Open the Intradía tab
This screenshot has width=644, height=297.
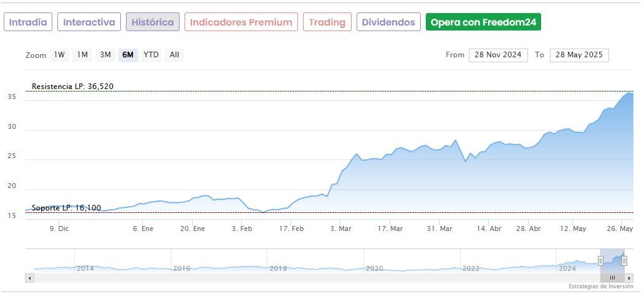(28, 22)
